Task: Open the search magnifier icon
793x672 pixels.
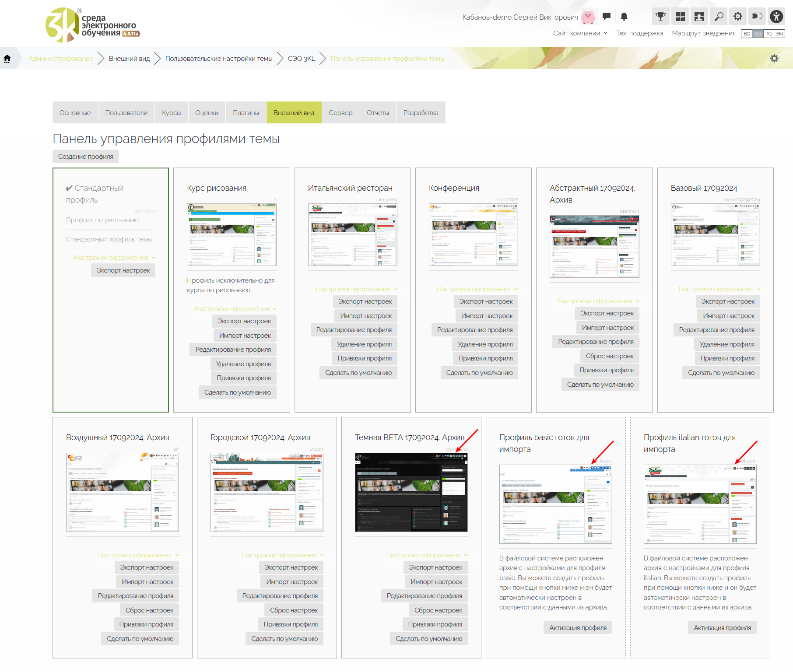Action: (x=719, y=17)
